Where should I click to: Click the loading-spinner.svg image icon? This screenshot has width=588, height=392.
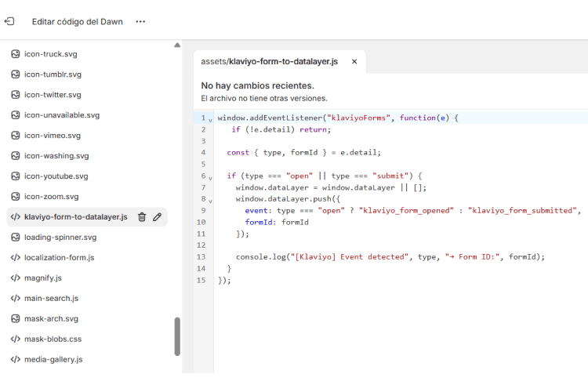tap(16, 237)
